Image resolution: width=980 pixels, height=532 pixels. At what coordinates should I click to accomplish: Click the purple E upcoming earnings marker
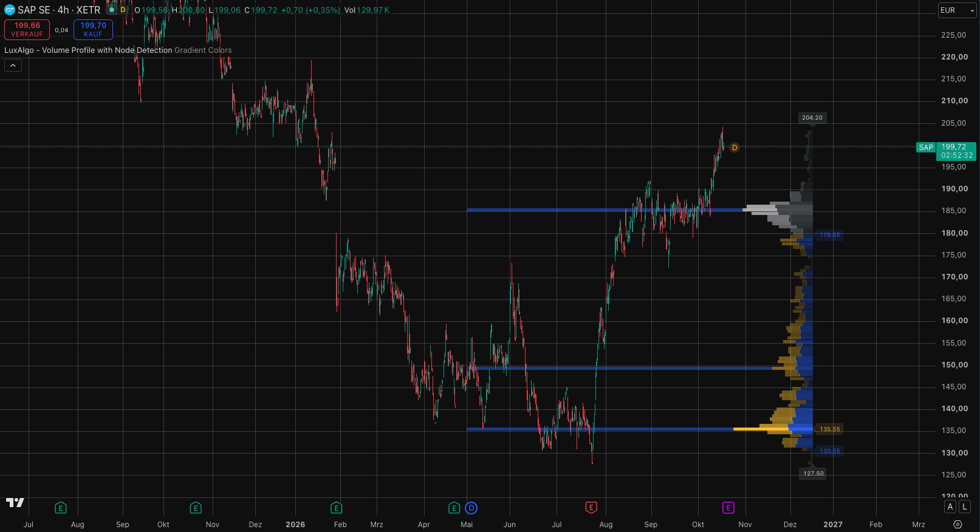728,507
